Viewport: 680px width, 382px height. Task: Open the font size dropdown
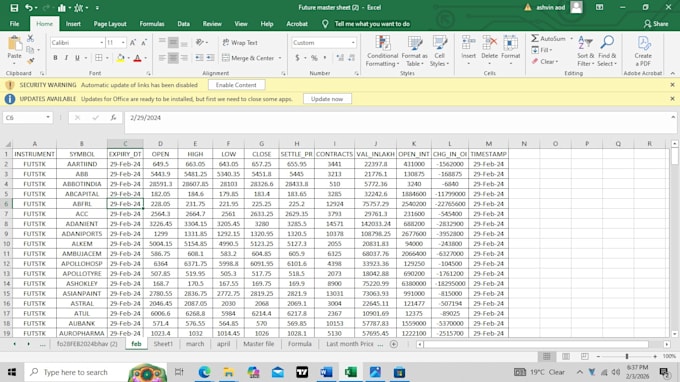click(123, 42)
